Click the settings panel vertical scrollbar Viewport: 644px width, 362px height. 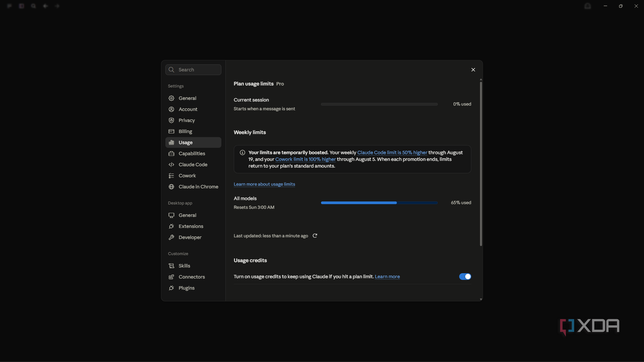click(481, 164)
